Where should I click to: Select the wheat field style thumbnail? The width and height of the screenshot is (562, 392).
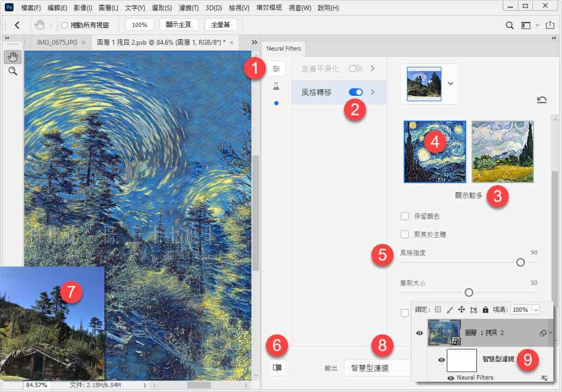502,152
